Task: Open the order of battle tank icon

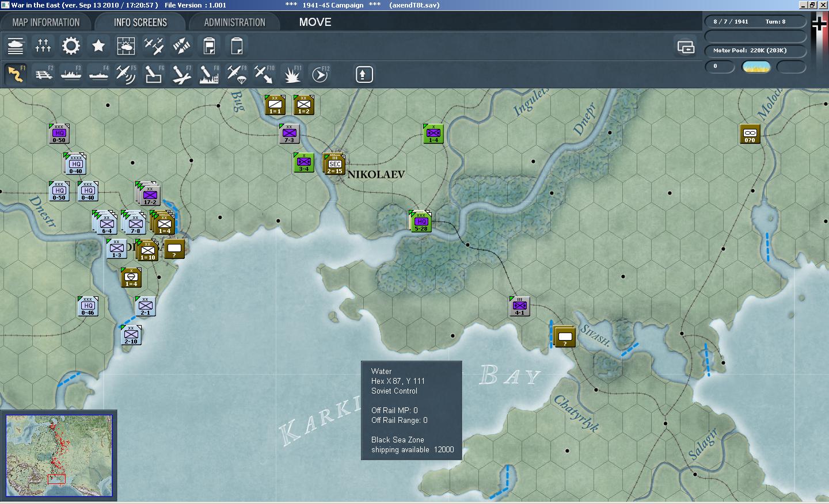Action: pyautogui.click(x=16, y=46)
